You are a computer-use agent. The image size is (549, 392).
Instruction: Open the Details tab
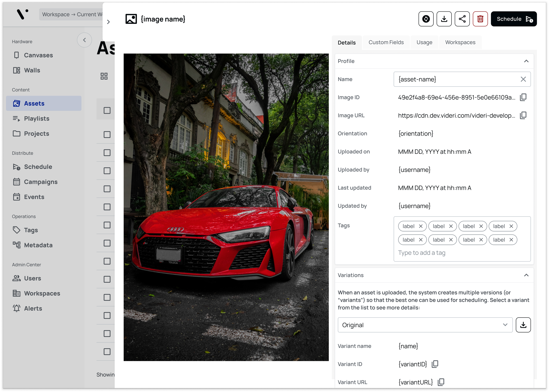[347, 43]
